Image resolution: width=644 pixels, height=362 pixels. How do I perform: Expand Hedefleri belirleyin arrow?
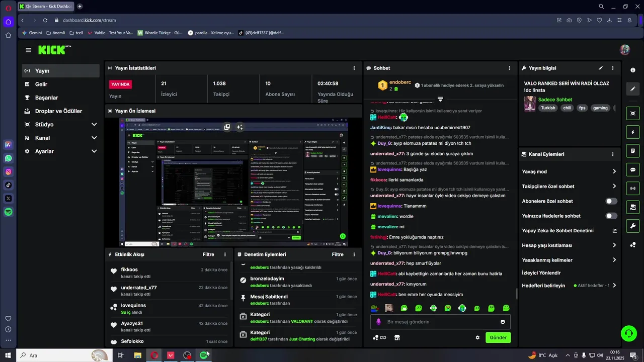[x=614, y=286]
